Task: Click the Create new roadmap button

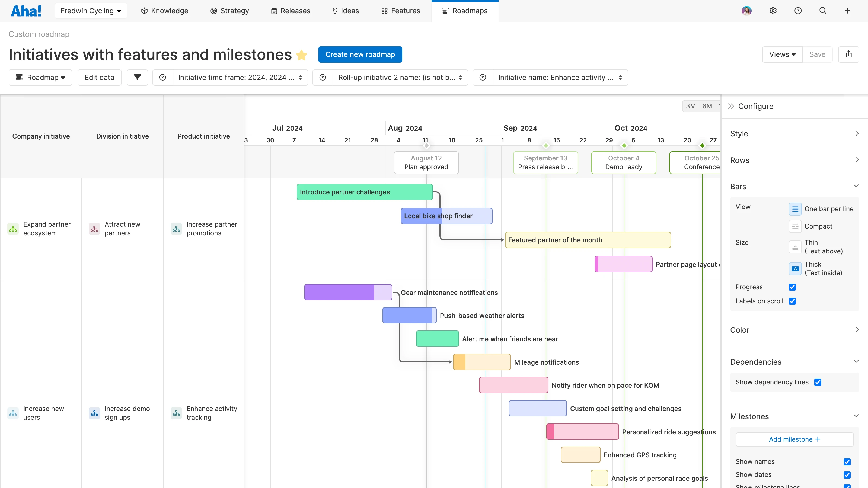Action: click(360, 54)
